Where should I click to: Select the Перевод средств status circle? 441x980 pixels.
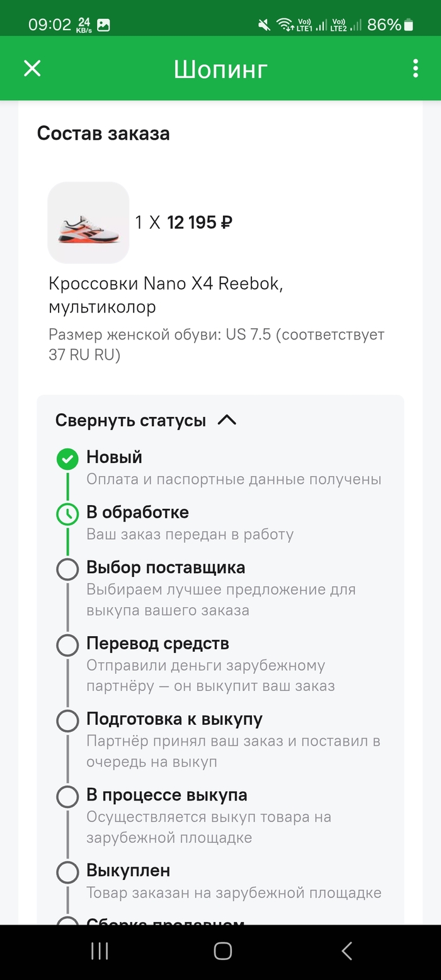(x=67, y=646)
